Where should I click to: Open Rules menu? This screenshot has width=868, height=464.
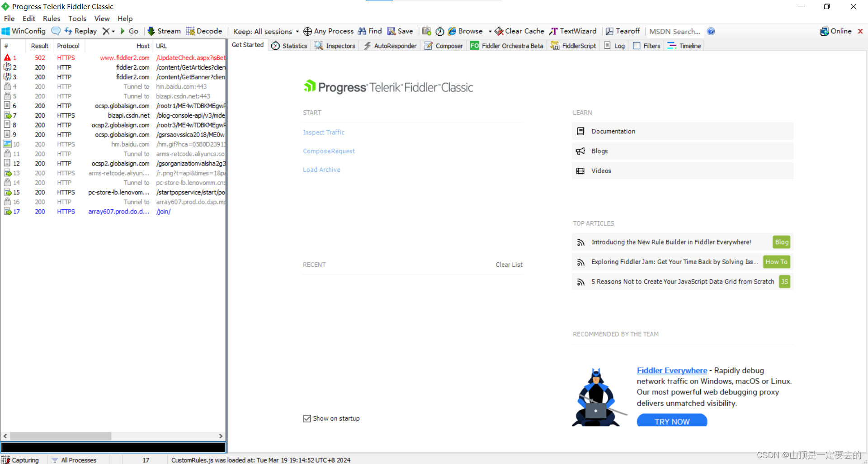[x=52, y=19]
